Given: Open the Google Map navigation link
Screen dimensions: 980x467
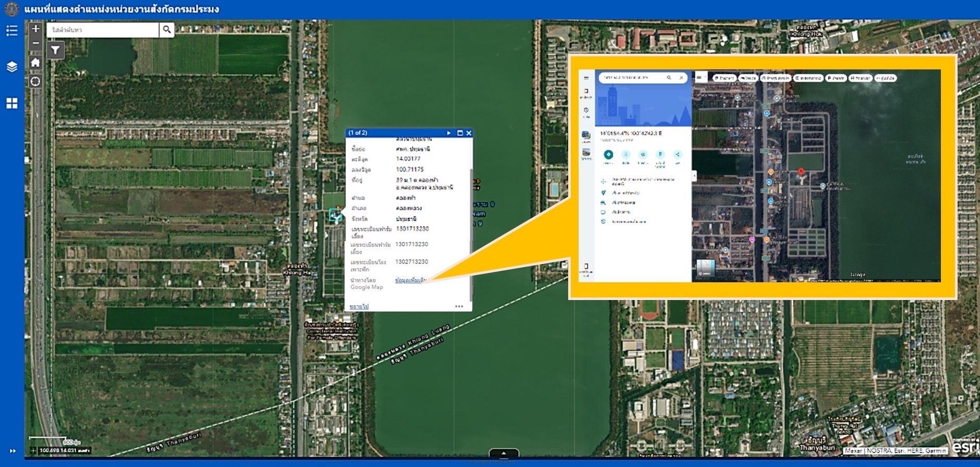Looking at the screenshot, I should point(411,280).
